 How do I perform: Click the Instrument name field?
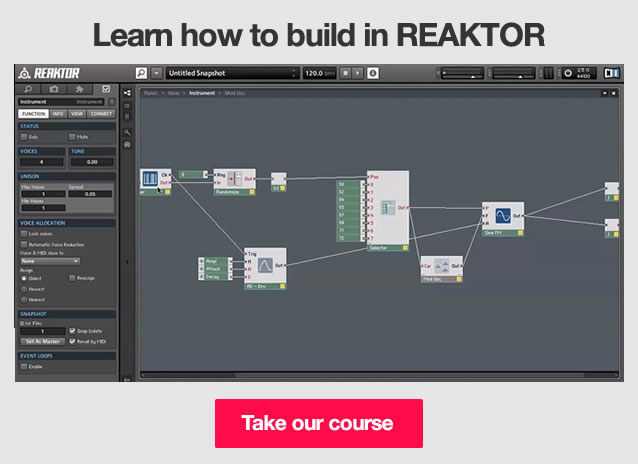[x=61, y=102]
